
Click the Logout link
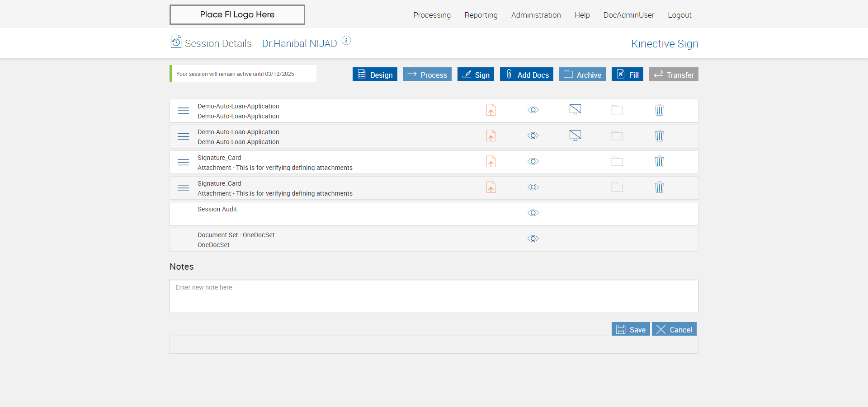pyautogui.click(x=679, y=15)
